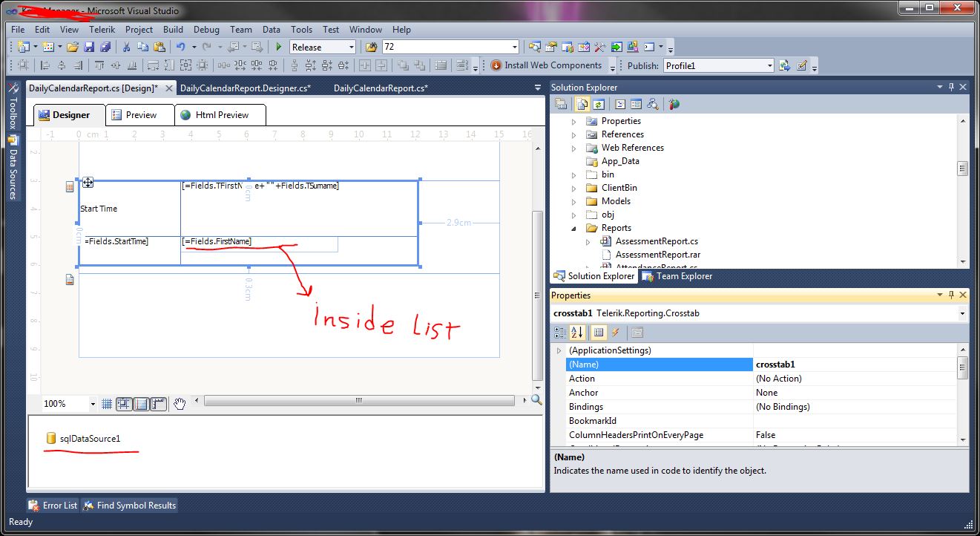
Task: Click the designer horizontal scrollbar
Action: point(358,401)
